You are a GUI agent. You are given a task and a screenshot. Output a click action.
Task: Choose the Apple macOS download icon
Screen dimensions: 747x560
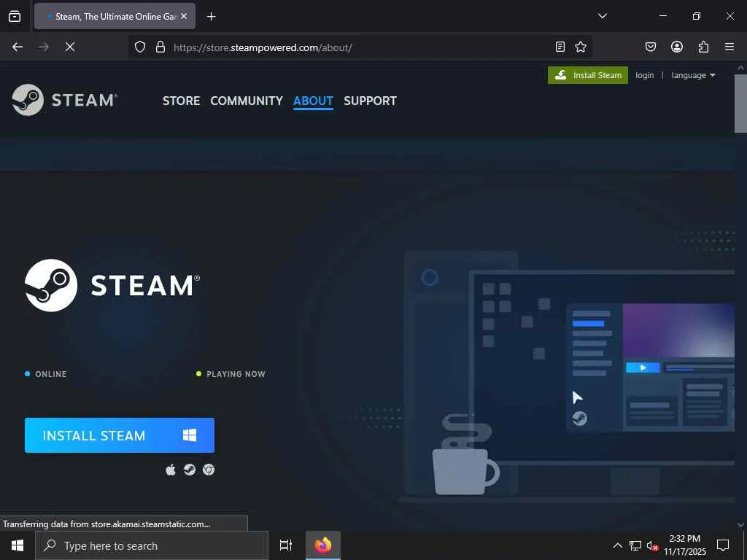coord(171,470)
